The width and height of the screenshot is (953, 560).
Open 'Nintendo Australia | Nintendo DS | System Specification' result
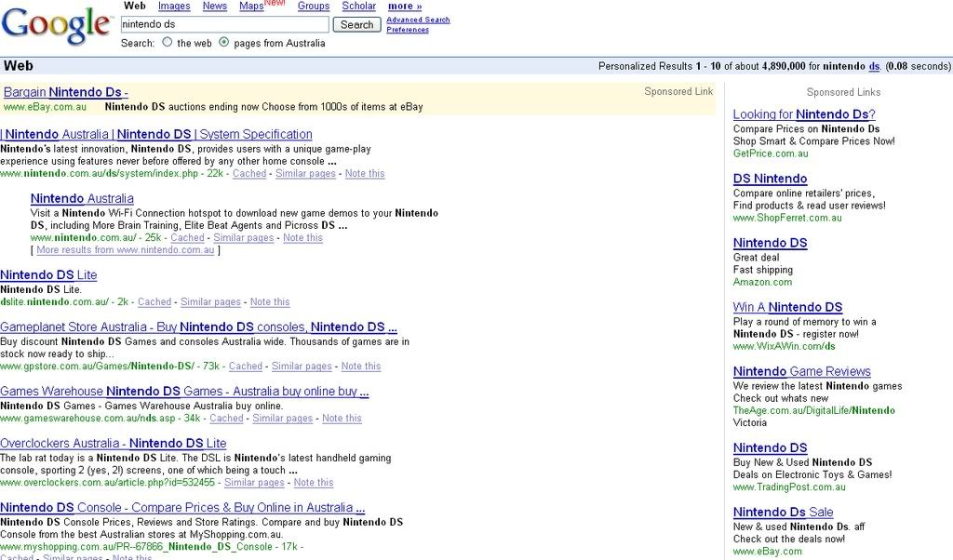pyautogui.click(x=156, y=134)
